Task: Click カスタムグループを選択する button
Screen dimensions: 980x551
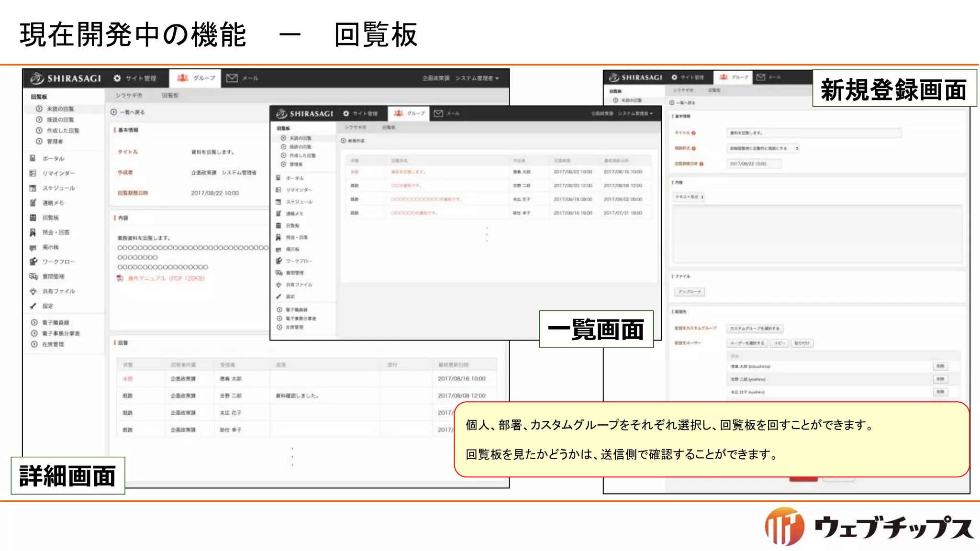Action: [x=755, y=329]
